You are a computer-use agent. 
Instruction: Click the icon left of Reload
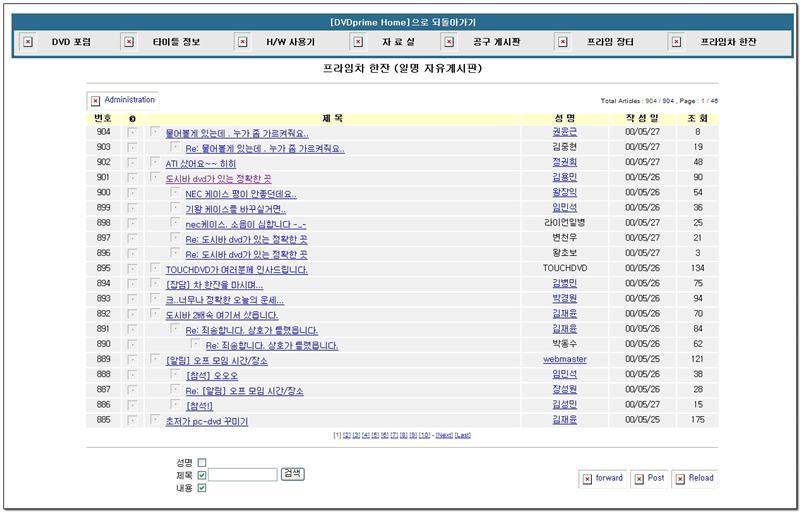680,479
